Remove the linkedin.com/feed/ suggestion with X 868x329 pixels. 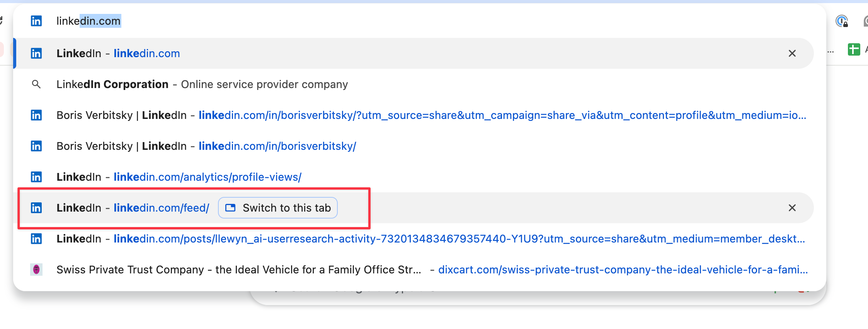[x=792, y=208]
